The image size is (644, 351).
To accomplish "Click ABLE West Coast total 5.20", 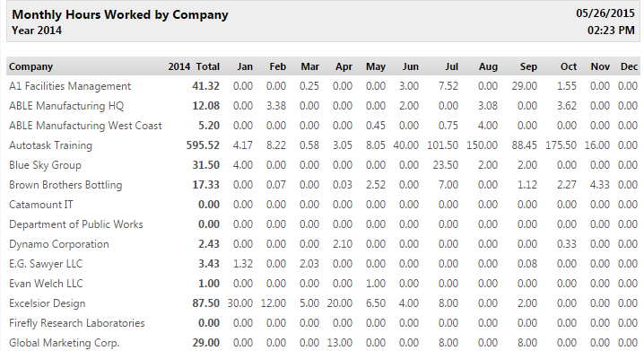I will 209,126.
